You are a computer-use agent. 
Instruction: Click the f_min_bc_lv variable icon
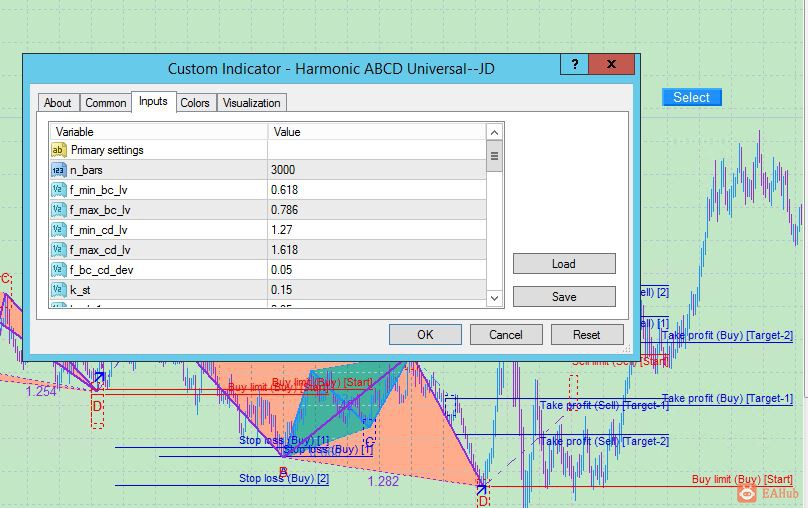(58, 190)
